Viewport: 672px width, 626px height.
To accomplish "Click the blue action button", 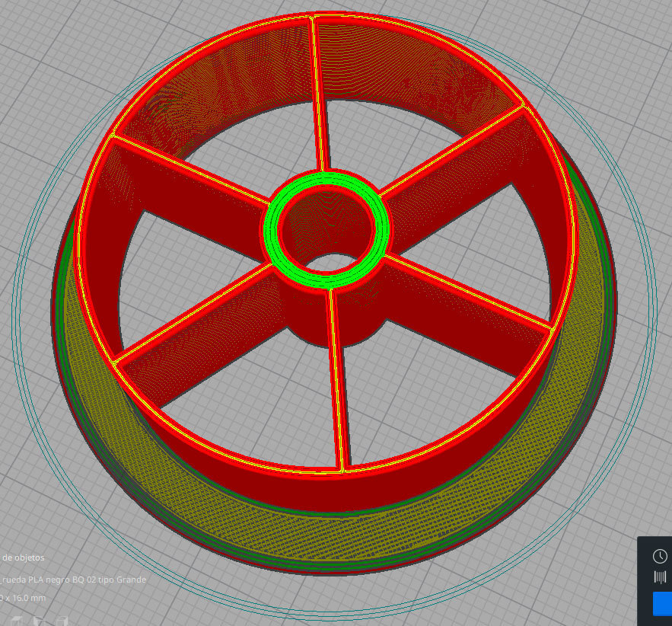I will coord(662,604).
